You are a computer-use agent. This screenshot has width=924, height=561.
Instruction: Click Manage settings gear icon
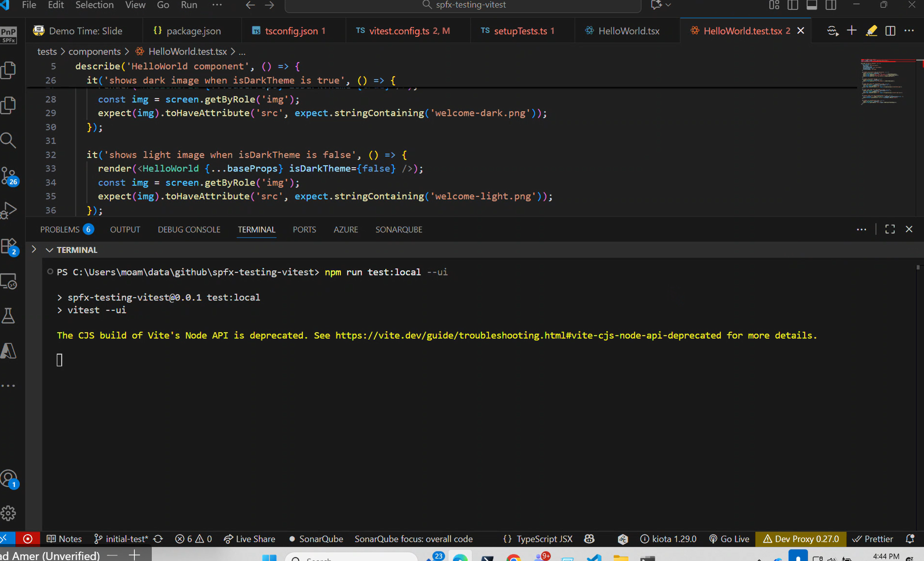click(x=8, y=513)
